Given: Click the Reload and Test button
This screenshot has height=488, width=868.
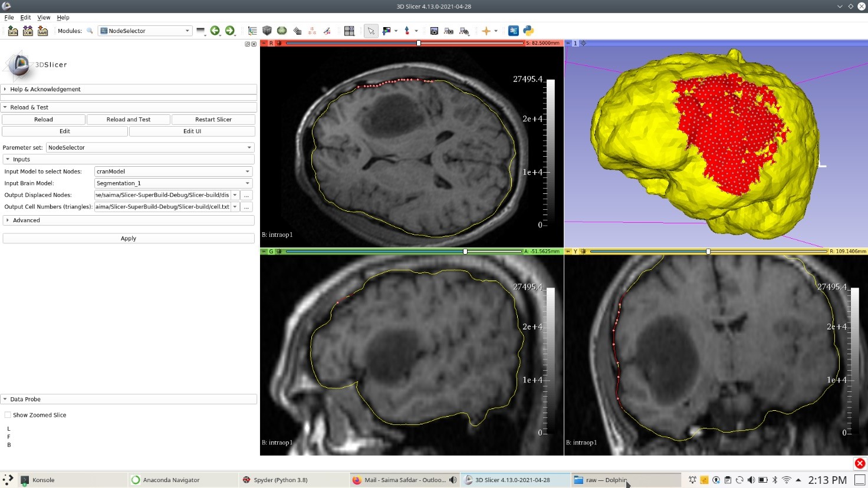Looking at the screenshot, I should click(x=129, y=120).
